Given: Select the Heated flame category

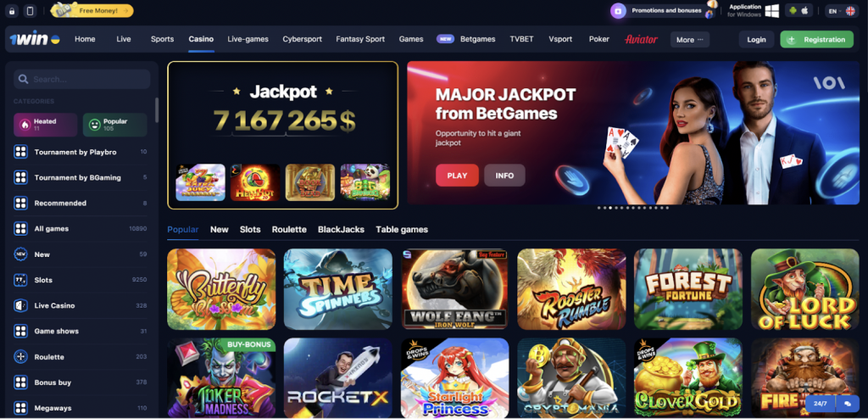Looking at the screenshot, I should (x=46, y=125).
